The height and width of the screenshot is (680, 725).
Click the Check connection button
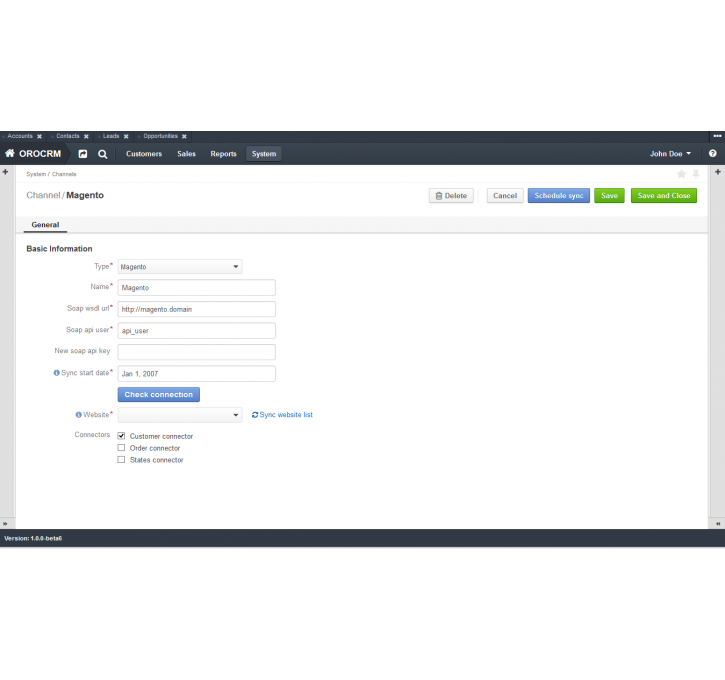click(159, 394)
